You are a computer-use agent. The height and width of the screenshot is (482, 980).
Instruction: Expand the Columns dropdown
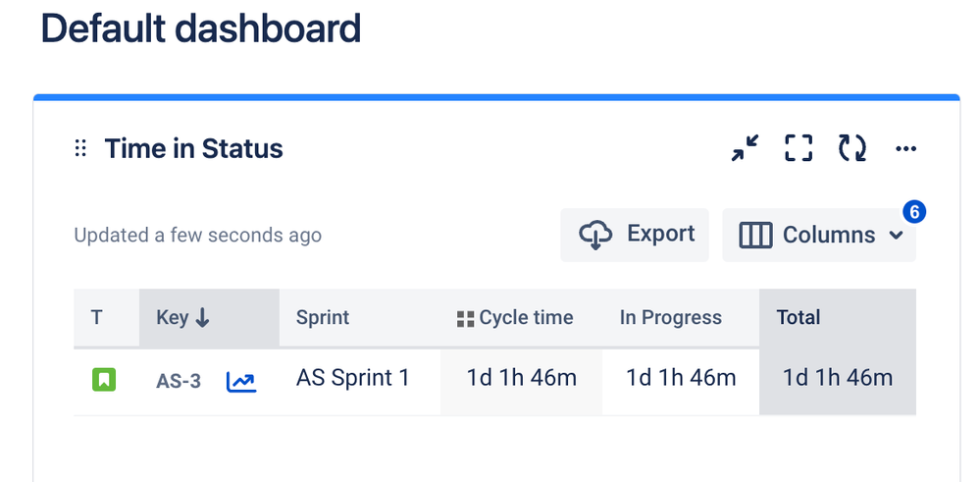tap(818, 236)
